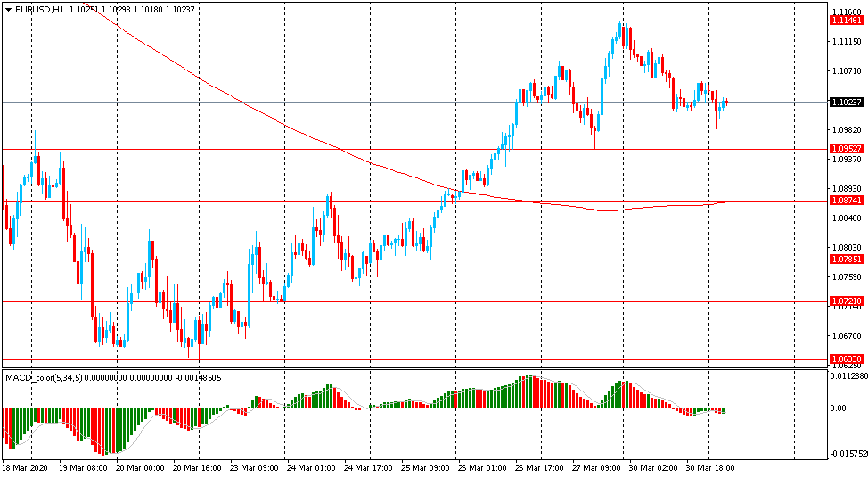Select the current price label 1.10237
868x478 pixels.
pos(847,102)
